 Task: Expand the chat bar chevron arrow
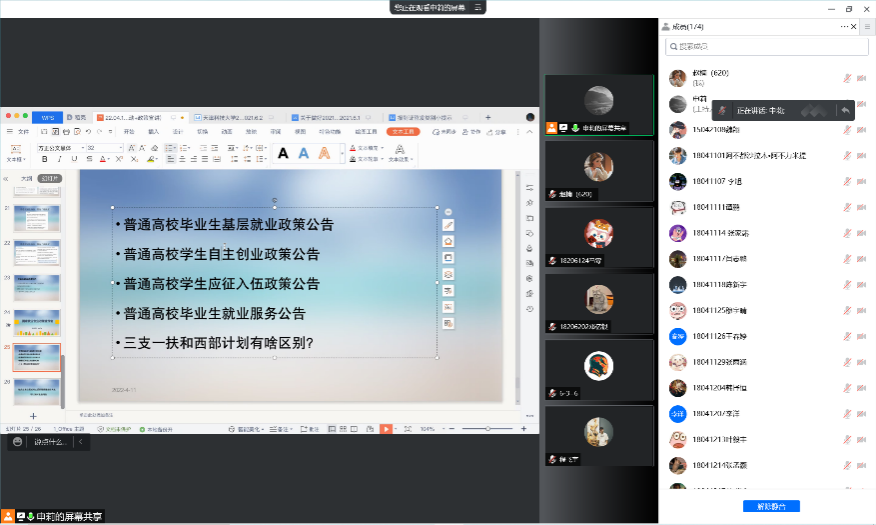(79, 441)
